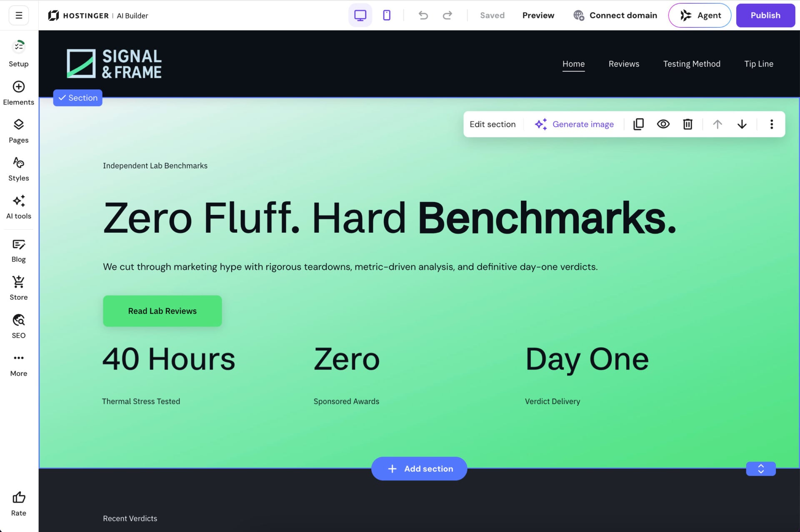Open the Store panel

(x=19, y=288)
